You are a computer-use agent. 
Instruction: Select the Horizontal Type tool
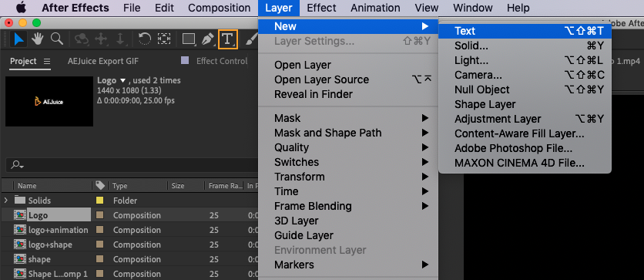coord(227,39)
